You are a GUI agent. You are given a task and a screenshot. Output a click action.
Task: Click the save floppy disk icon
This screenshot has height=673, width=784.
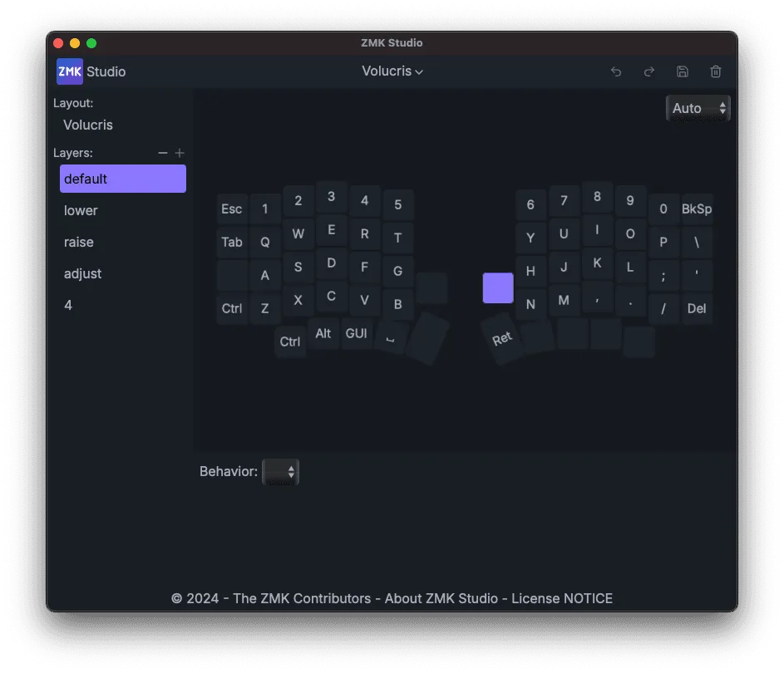coord(683,72)
